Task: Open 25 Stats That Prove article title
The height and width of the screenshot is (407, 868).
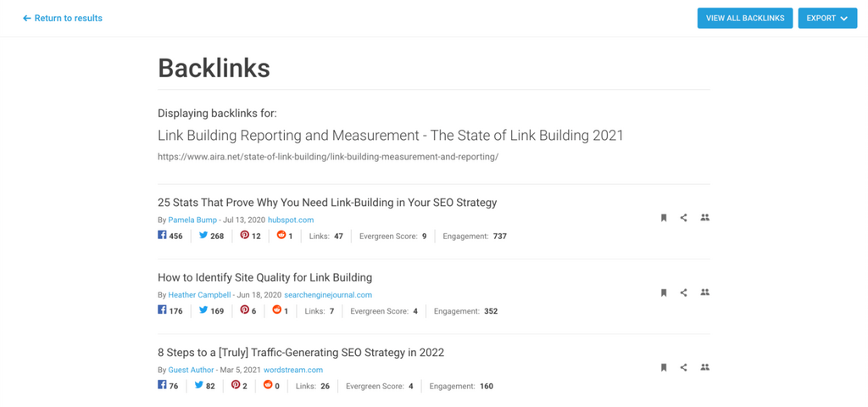Action: (327, 203)
